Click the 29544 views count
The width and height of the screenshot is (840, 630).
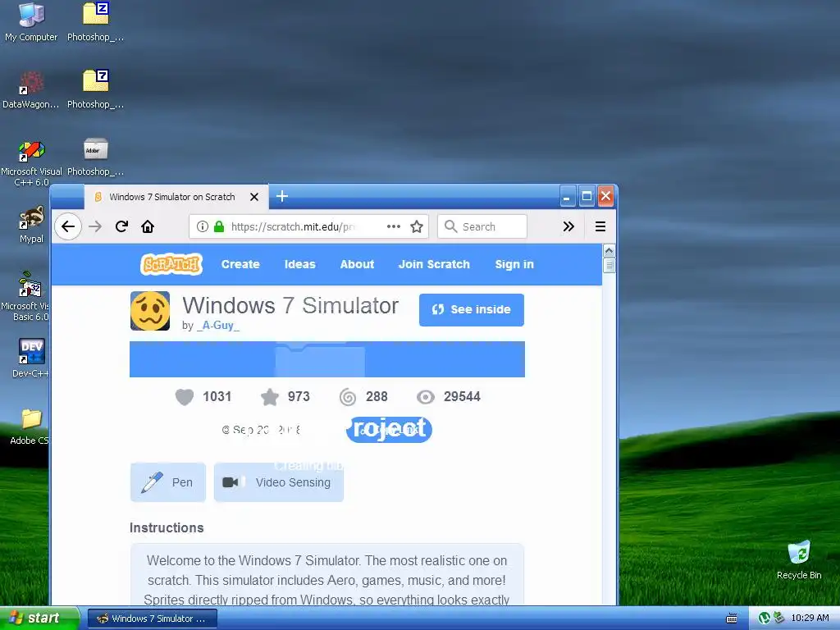(x=462, y=396)
